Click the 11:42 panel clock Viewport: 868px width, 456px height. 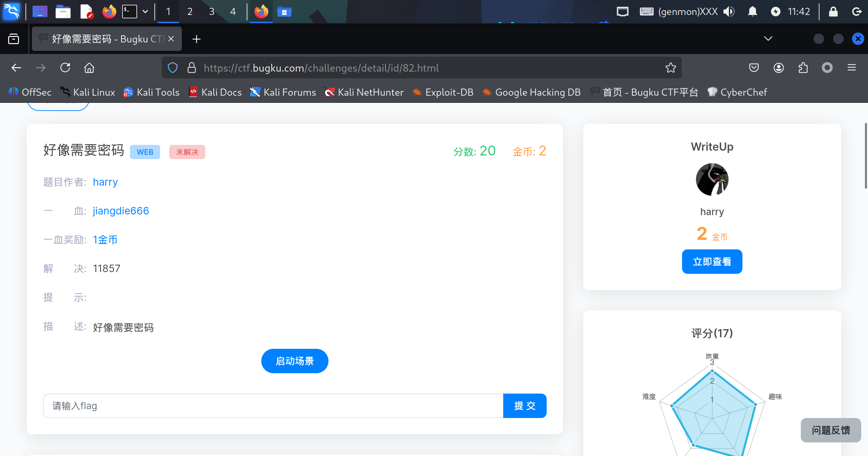coord(799,12)
